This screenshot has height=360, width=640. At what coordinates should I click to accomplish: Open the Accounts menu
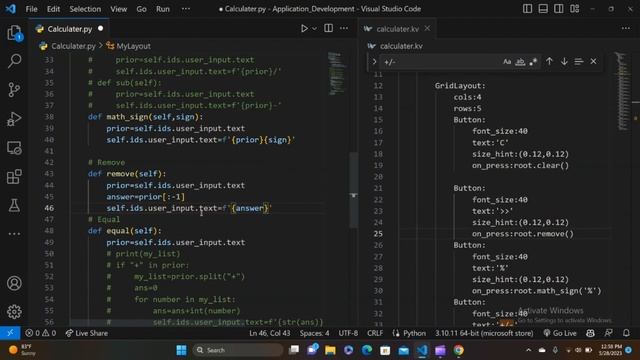point(14,283)
